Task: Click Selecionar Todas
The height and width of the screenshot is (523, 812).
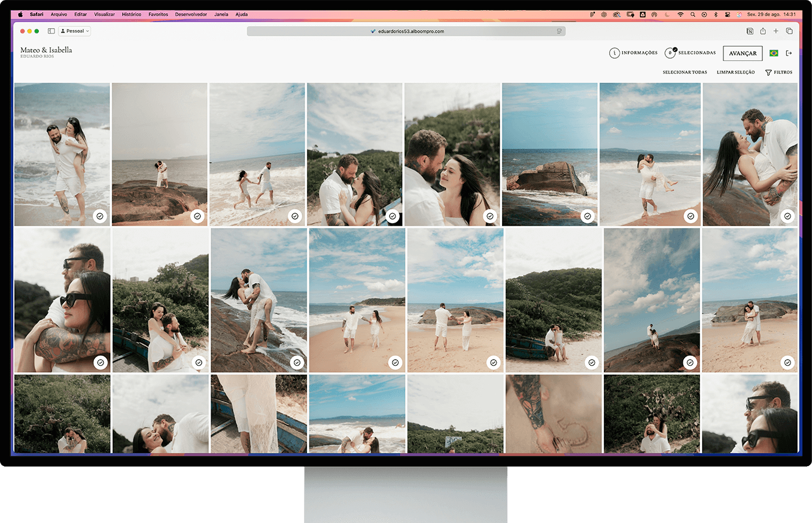Action: (x=685, y=72)
